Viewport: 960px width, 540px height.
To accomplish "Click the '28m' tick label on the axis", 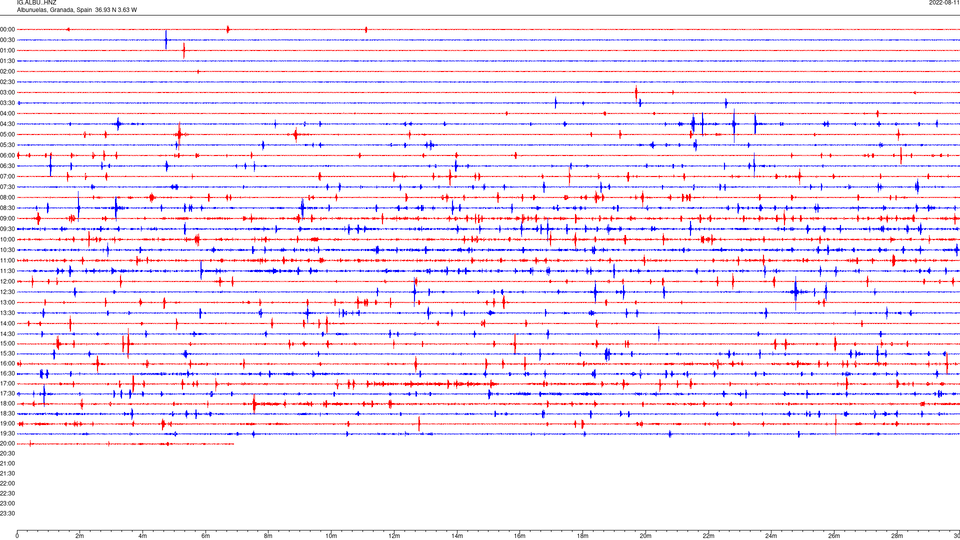I will click(897, 536).
